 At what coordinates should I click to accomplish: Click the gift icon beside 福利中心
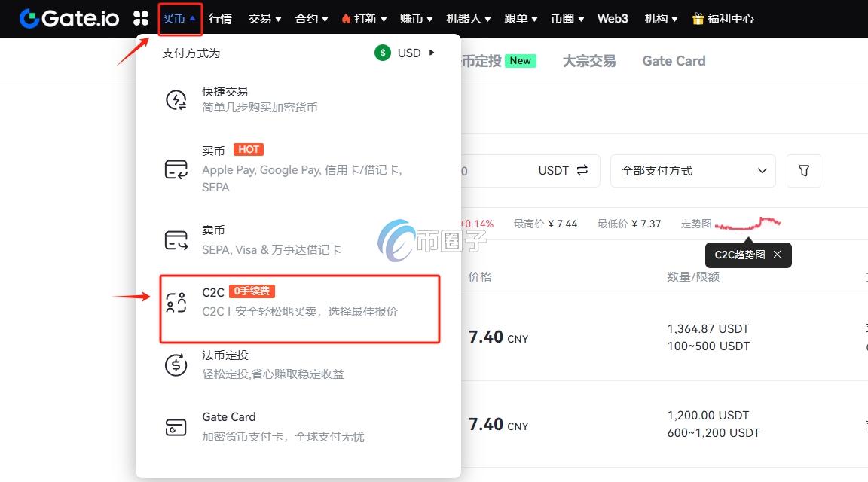pos(697,19)
